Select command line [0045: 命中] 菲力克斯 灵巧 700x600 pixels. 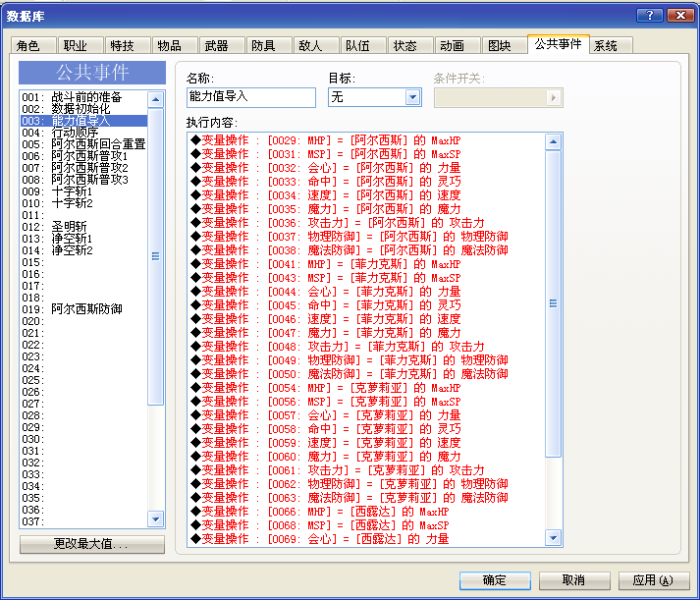click(366, 305)
